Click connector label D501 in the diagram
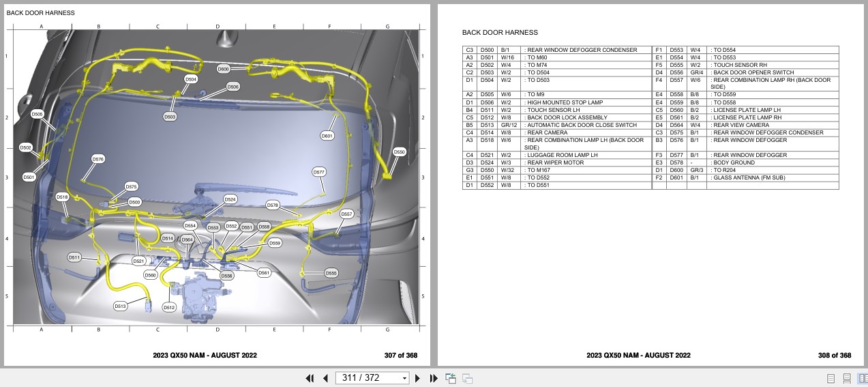 point(29,177)
